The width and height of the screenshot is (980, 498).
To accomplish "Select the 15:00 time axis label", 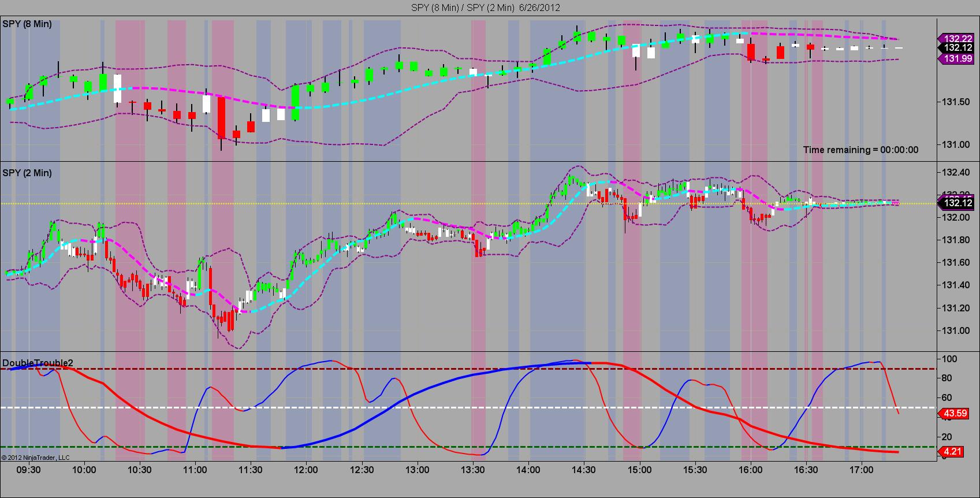I will (639, 470).
